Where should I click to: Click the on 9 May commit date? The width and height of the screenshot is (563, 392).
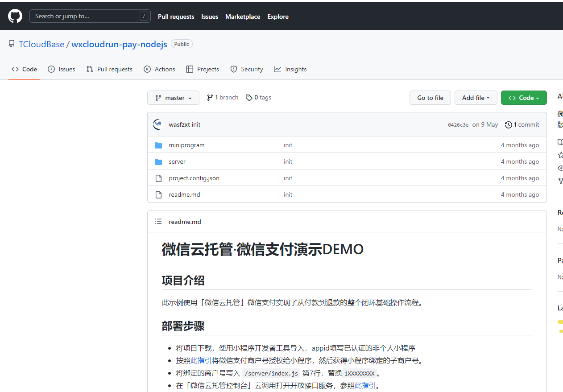pyautogui.click(x=485, y=124)
